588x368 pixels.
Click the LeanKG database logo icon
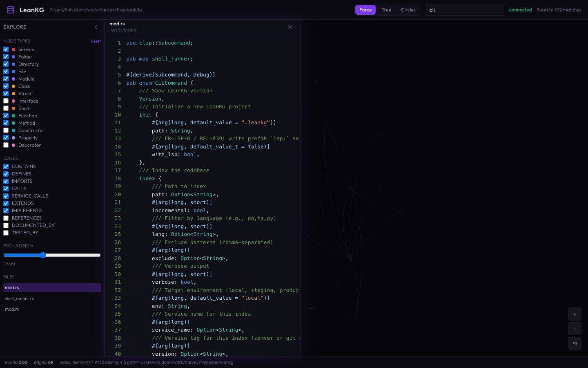tap(11, 10)
